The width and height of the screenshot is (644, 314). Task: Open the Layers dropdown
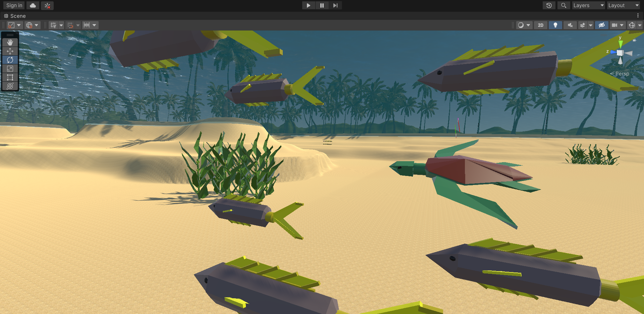point(588,5)
